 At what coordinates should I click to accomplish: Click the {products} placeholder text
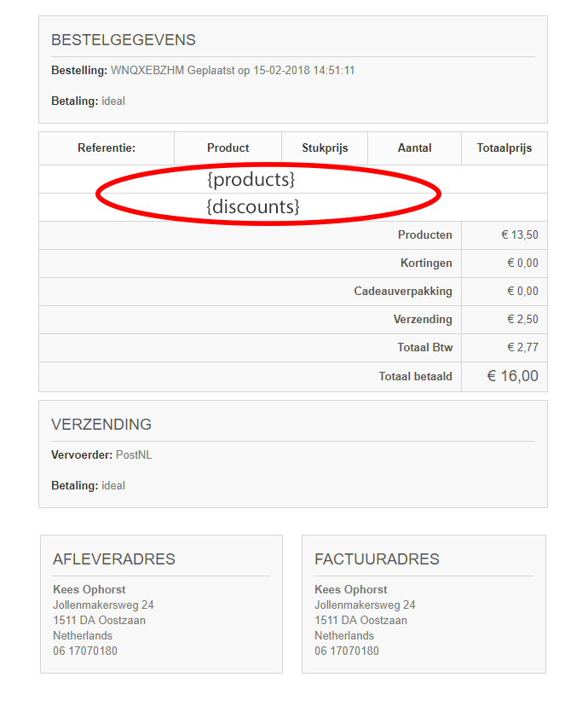[x=251, y=180]
